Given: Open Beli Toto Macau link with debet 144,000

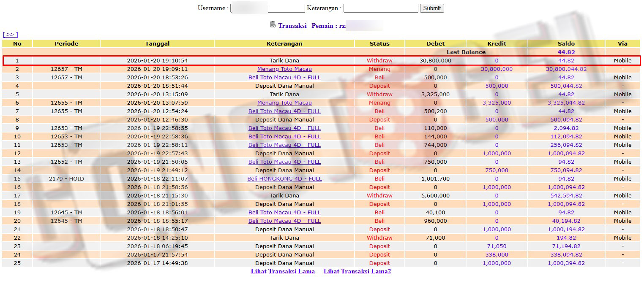Looking at the screenshot, I should pos(284,137).
